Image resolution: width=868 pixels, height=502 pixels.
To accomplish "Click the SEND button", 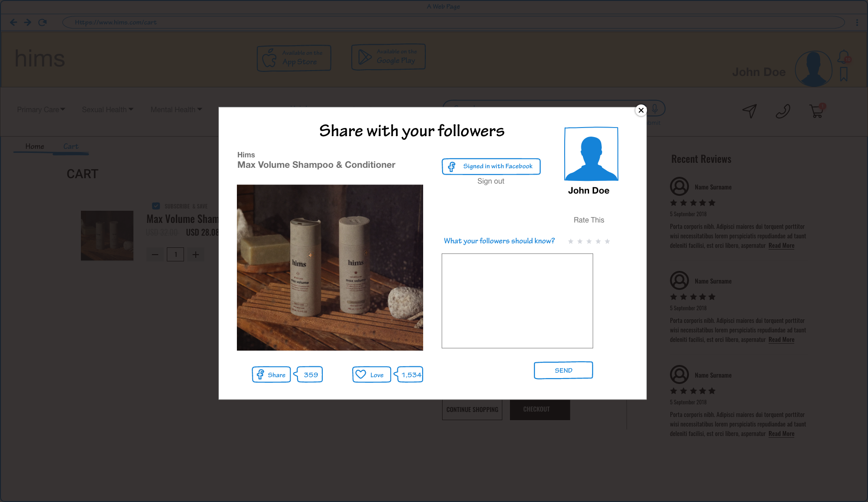I will click(x=563, y=370).
